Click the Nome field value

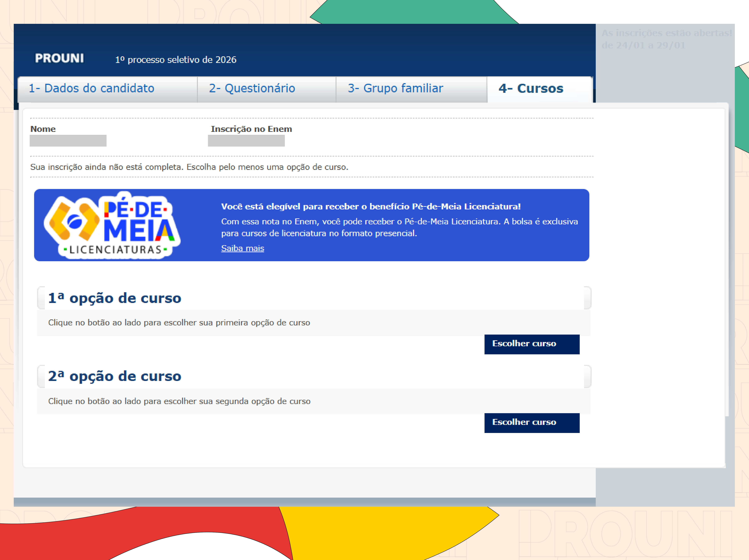click(x=68, y=140)
